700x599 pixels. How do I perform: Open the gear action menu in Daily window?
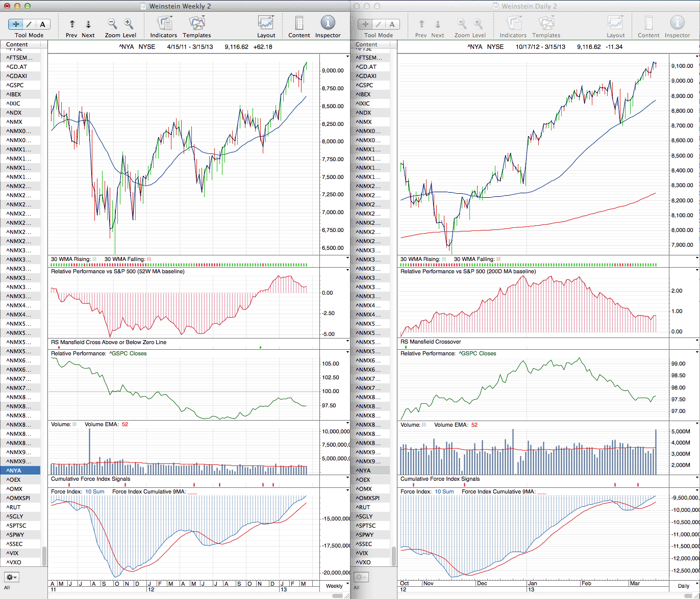point(361,577)
